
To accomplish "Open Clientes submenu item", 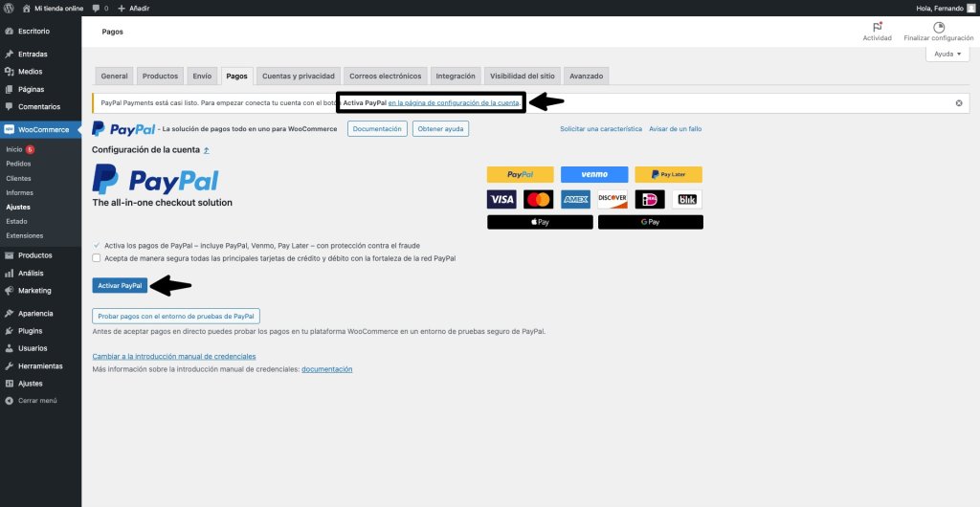I will pos(18,179).
